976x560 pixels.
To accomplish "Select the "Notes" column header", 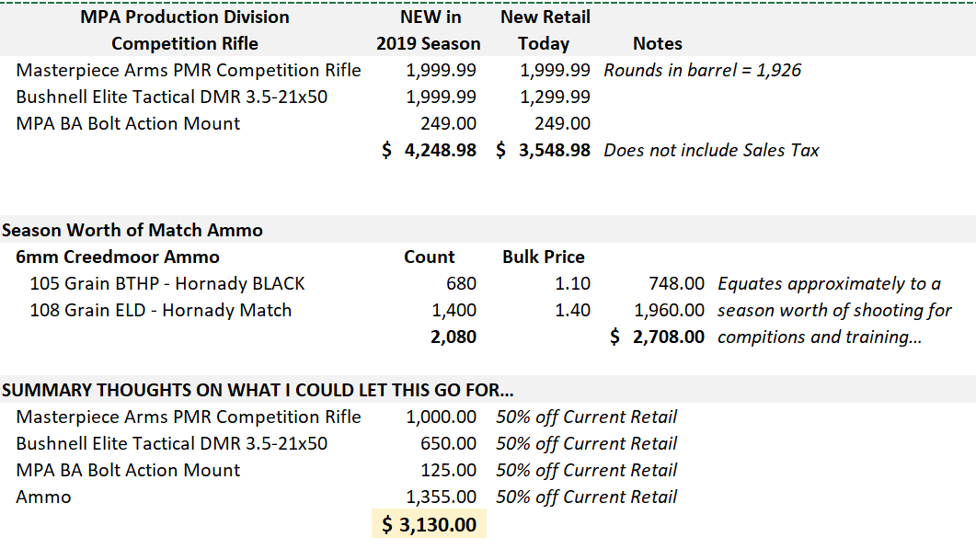I will point(658,43).
